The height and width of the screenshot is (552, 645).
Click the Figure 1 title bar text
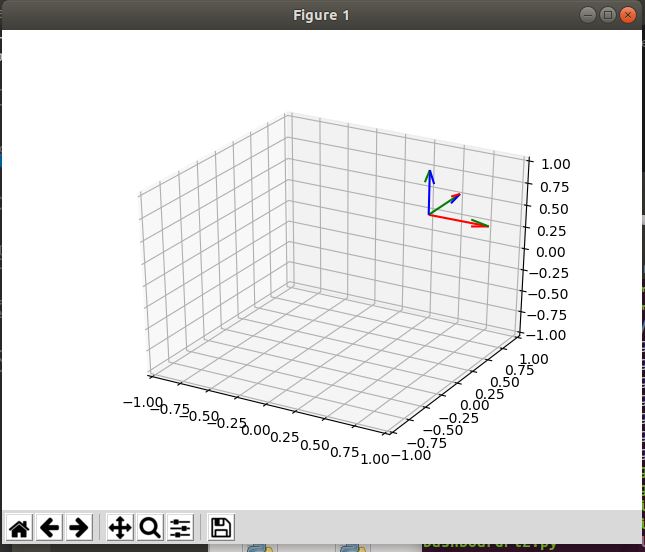(x=321, y=15)
